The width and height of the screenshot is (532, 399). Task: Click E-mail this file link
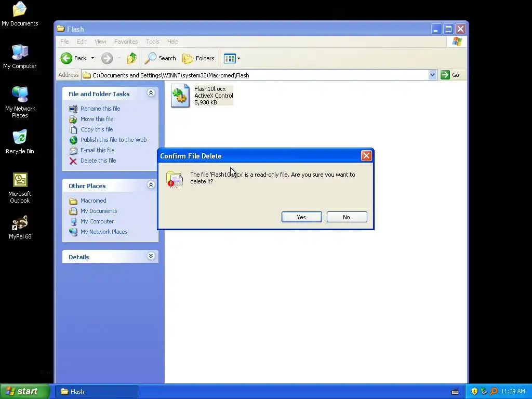pos(97,150)
